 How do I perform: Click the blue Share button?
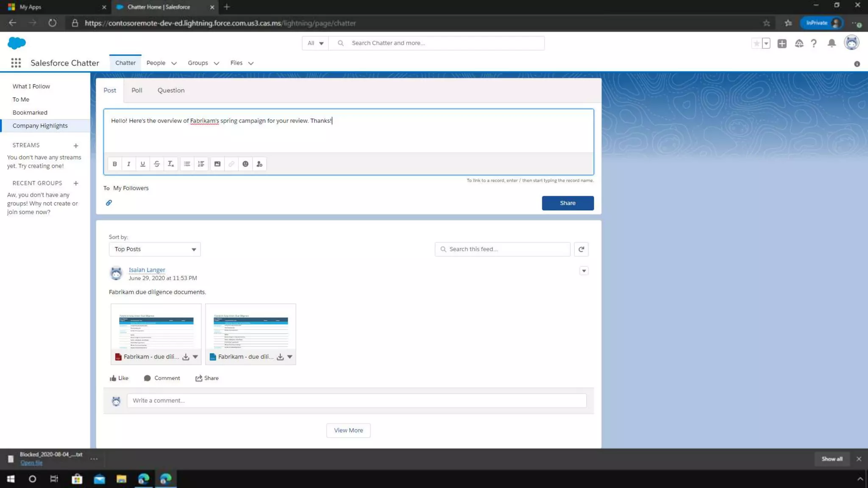pos(568,203)
